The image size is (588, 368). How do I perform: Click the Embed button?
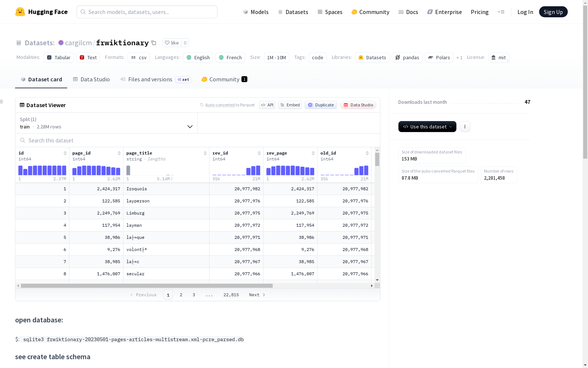coord(290,105)
